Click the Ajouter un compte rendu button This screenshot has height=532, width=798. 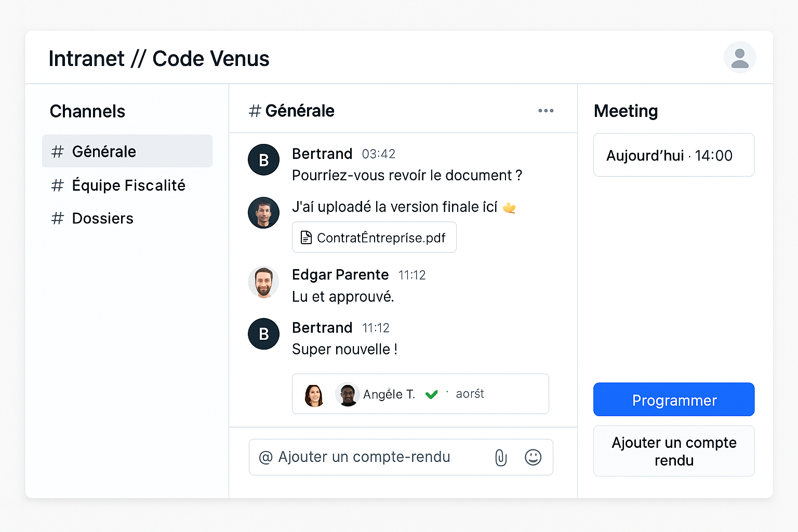pyautogui.click(x=674, y=451)
